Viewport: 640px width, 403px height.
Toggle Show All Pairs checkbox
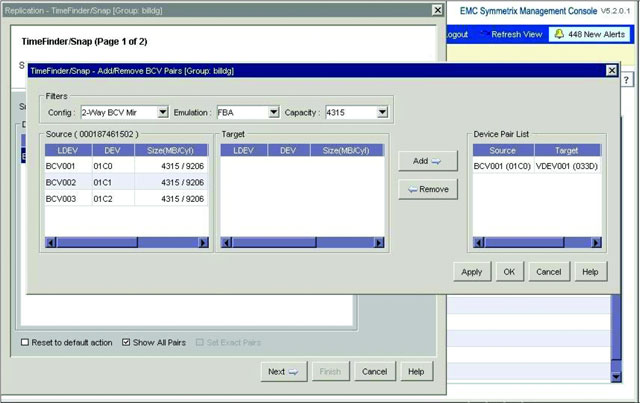126,342
